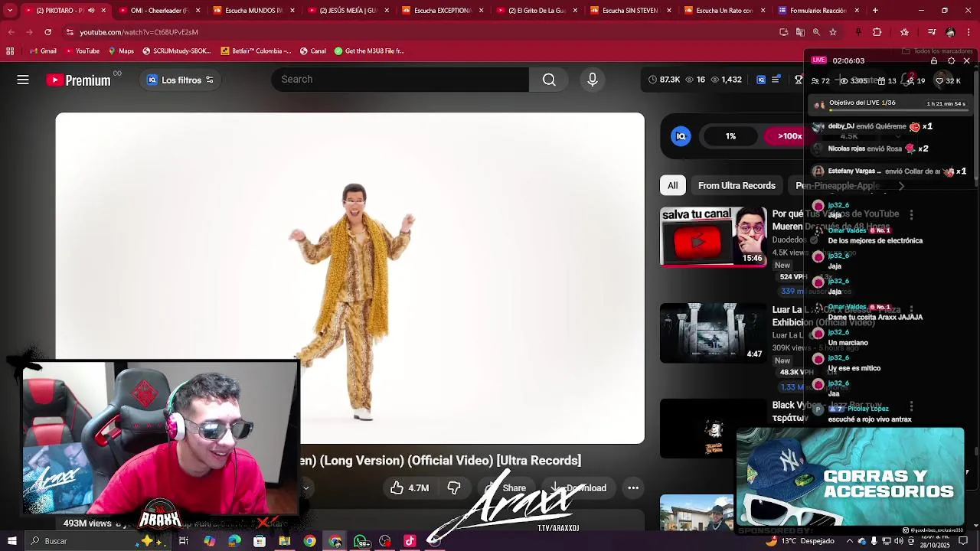Open SCRUMstudy-SBOK bookmark
980x551 pixels.
click(175, 51)
